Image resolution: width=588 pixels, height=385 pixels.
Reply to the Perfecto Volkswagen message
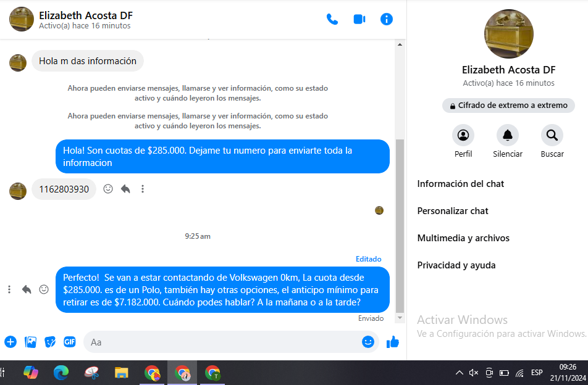27,289
